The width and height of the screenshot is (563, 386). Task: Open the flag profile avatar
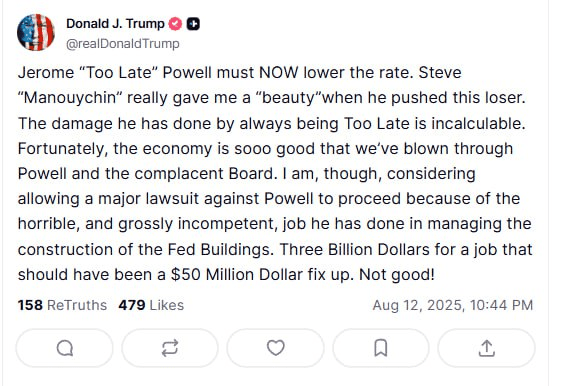[36, 32]
